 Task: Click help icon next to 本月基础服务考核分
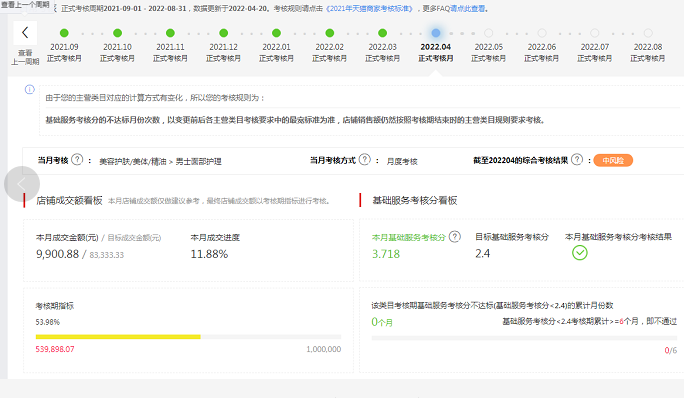click(455, 237)
